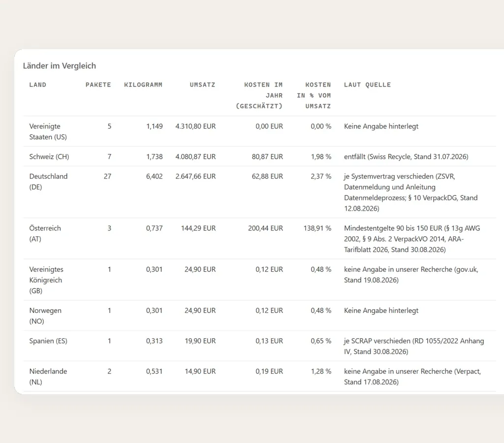Click the revenue value 4.310,80 EUR
504x443 pixels.
point(195,127)
